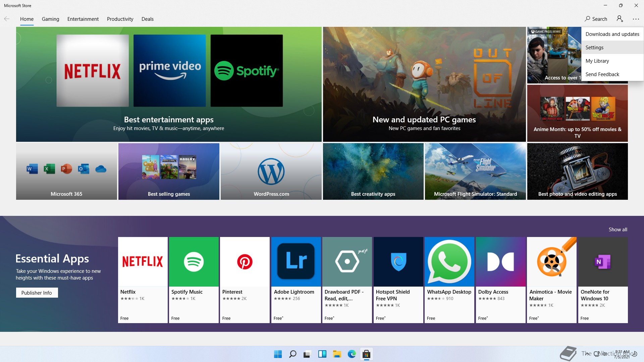Open the WordPress.com tile

[271, 171]
